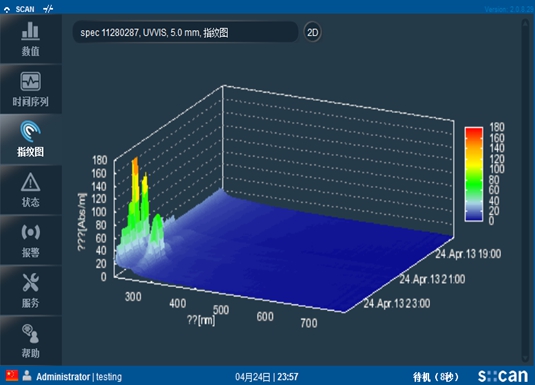
Task: Open the 数值 (values) bar-chart panel
Action: click(31, 39)
